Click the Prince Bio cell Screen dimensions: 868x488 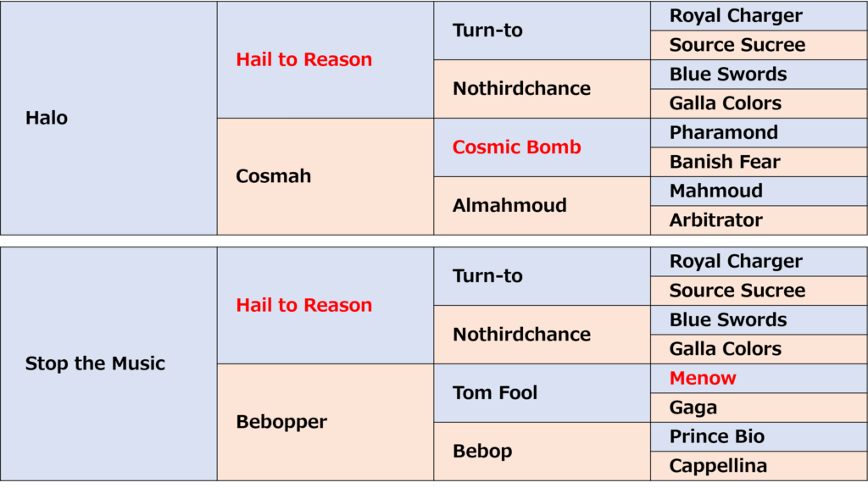point(759,437)
